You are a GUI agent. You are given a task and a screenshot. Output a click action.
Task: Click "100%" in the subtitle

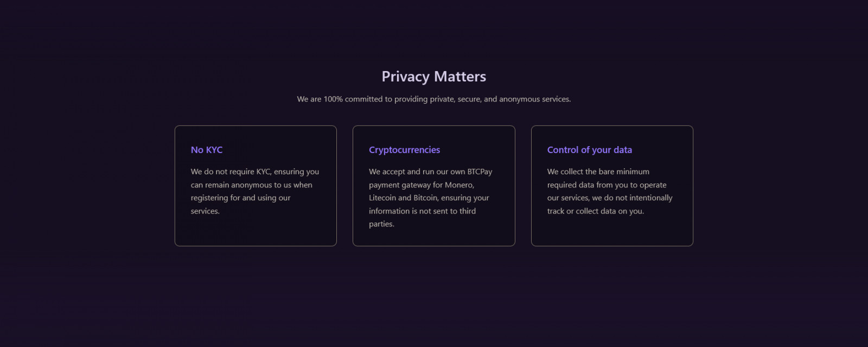333,99
